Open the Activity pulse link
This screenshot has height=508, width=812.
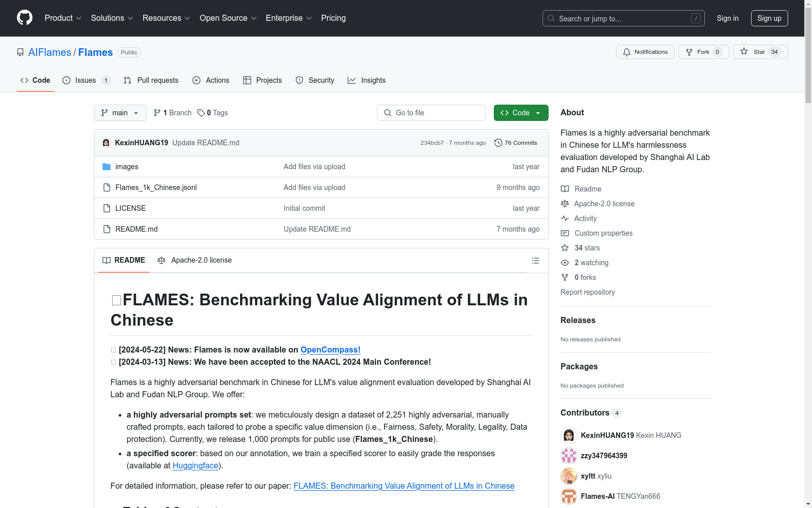579,218
